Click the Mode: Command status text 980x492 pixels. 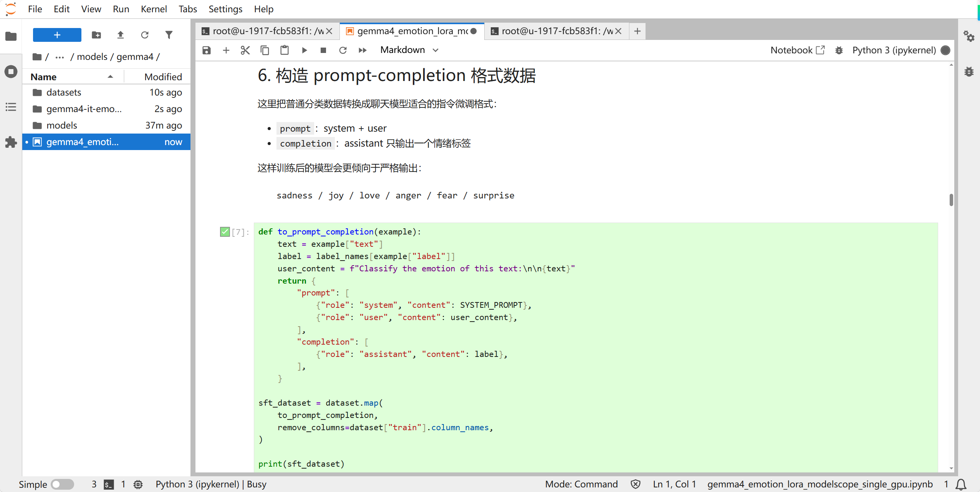click(x=581, y=484)
